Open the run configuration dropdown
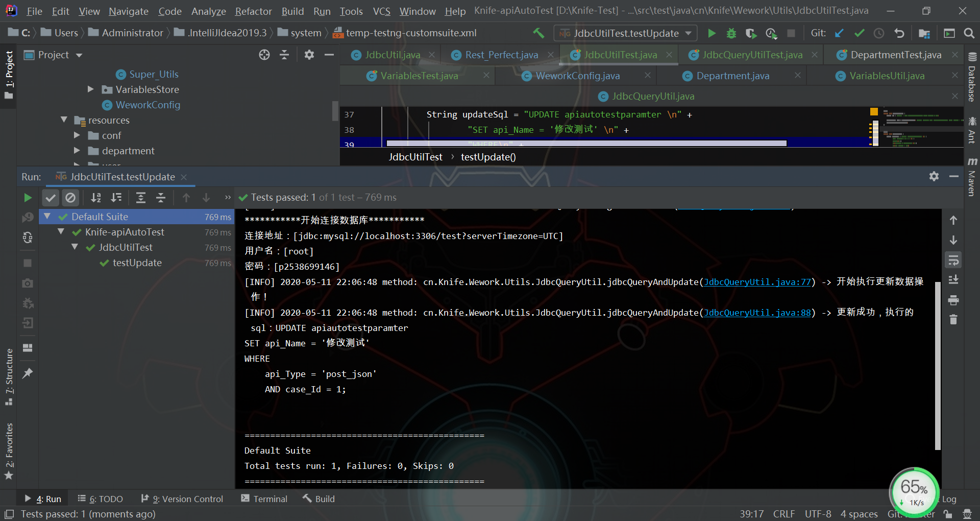This screenshot has width=980, height=521. pos(626,33)
